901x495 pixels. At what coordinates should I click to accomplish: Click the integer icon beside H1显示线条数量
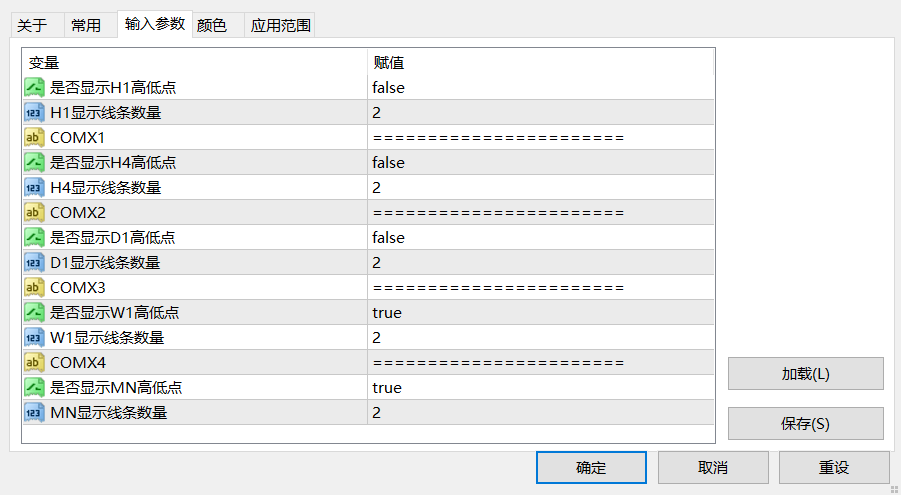34,113
